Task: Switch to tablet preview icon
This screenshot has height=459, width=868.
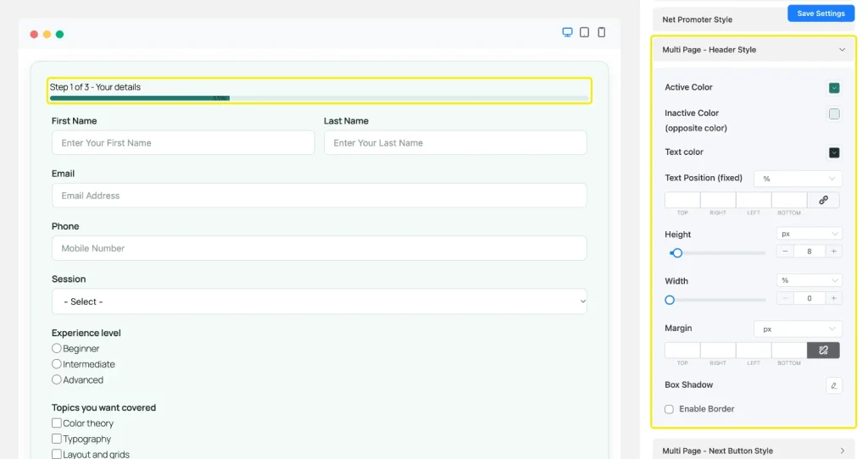Action: [x=584, y=32]
